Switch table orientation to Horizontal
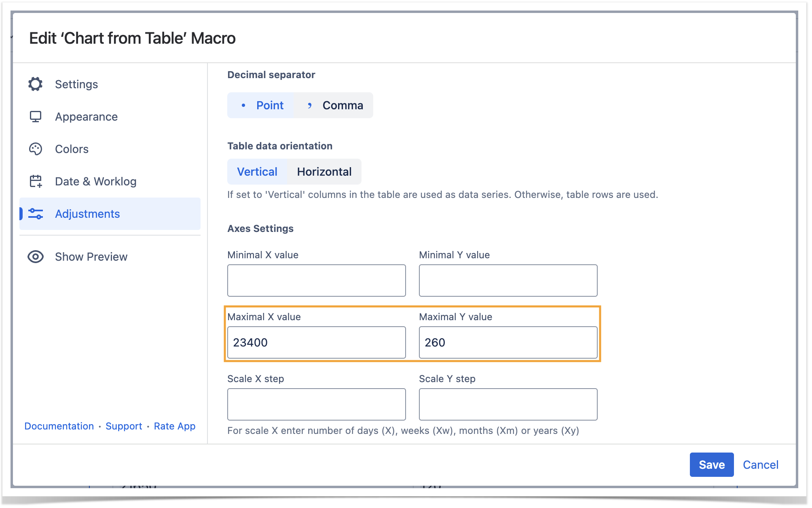This screenshot has width=812, height=508. click(x=324, y=172)
